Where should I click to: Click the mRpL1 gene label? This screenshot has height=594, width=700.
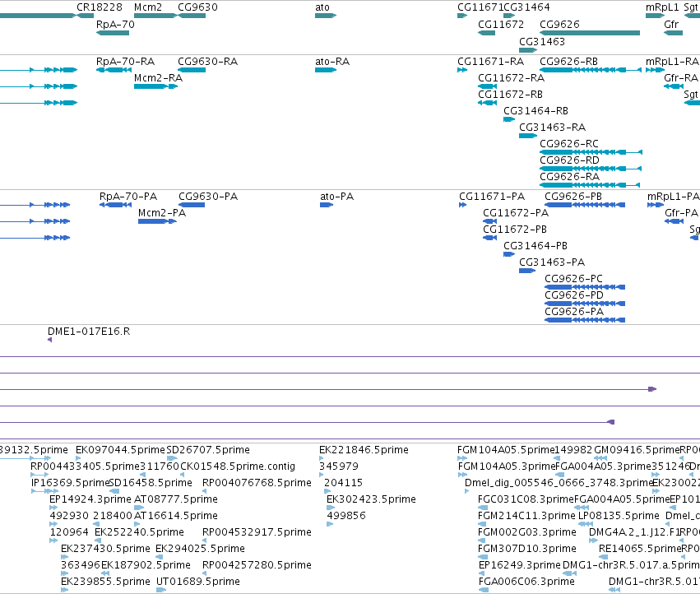click(x=662, y=7)
